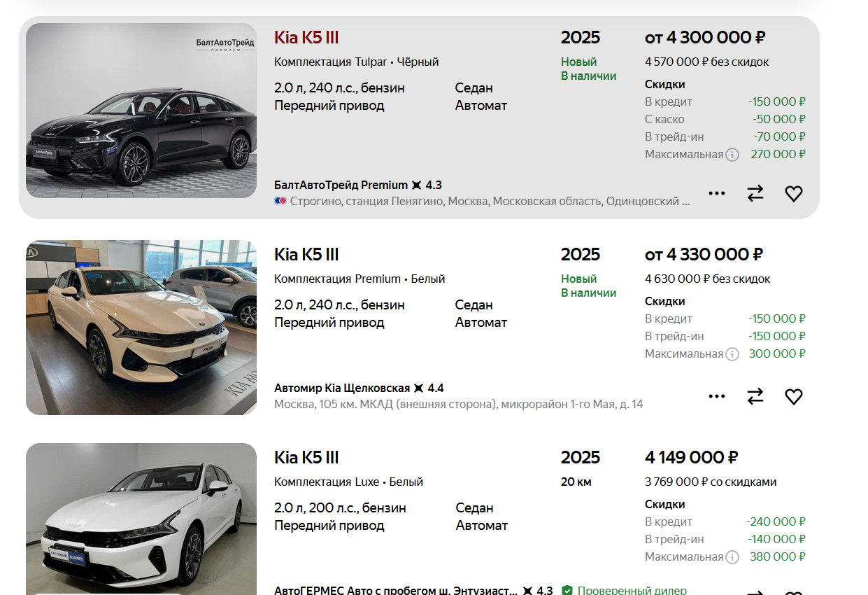Click 20 км mileage text
The width and height of the screenshot is (868, 595).
pos(576,482)
